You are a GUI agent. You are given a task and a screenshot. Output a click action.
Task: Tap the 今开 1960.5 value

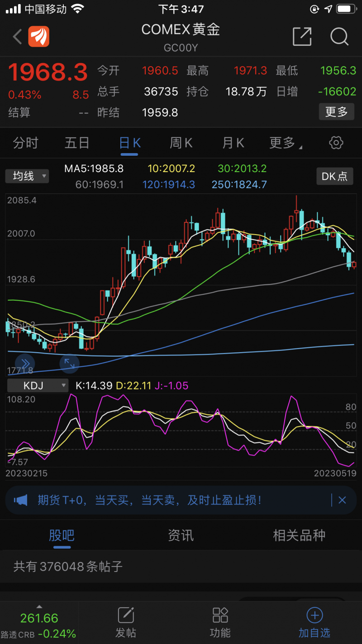(160, 71)
